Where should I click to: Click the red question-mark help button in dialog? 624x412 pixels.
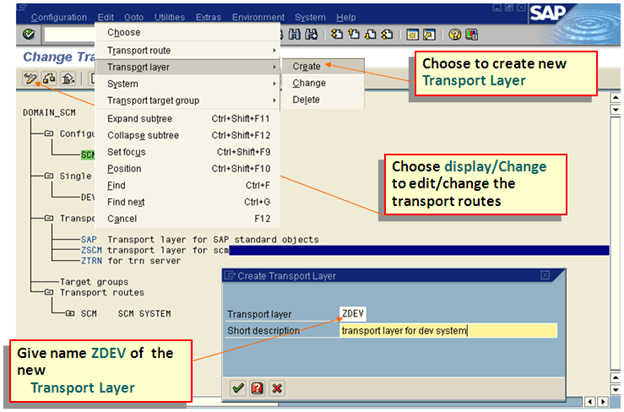(257, 388)
